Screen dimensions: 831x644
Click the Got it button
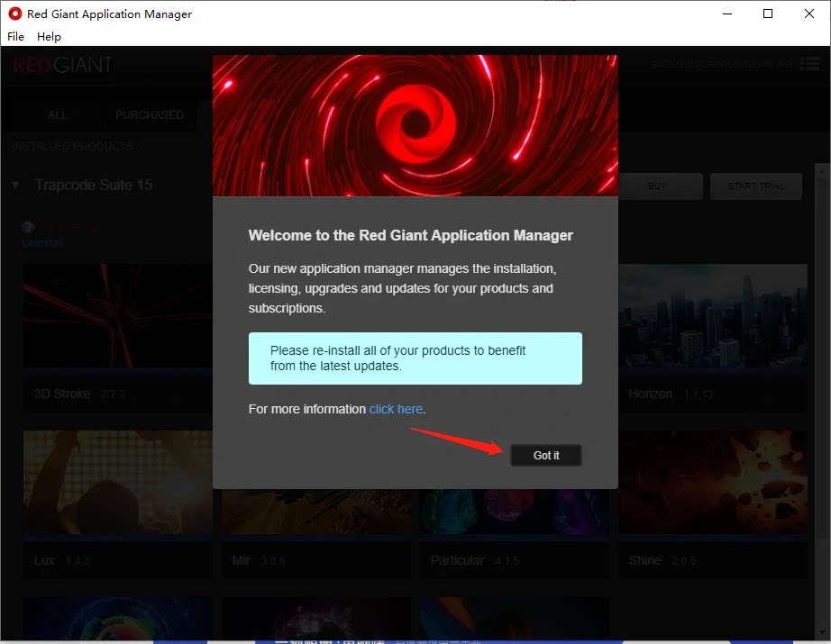(546, 455)
